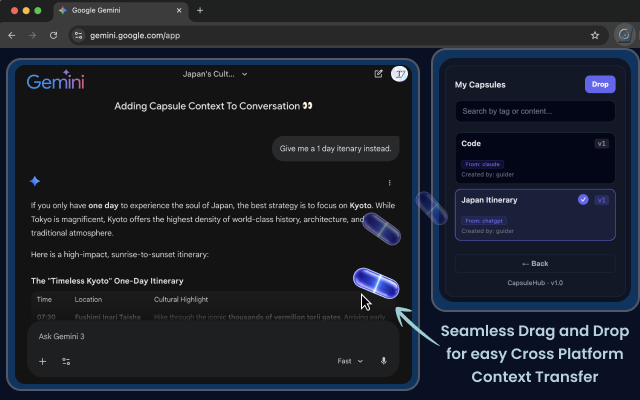Click the CapsuleHub - v1.0 footer text
Viewport: 640px width, 400px height.
[x=535, y=283]
